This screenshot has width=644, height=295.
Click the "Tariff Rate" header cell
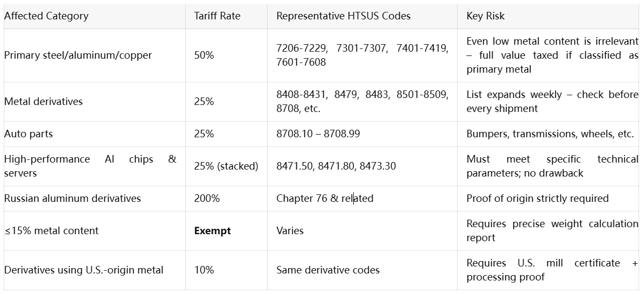point(217,16)
